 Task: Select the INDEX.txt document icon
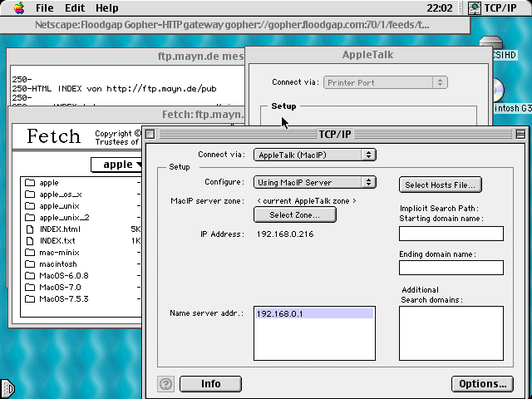point(30,241)
